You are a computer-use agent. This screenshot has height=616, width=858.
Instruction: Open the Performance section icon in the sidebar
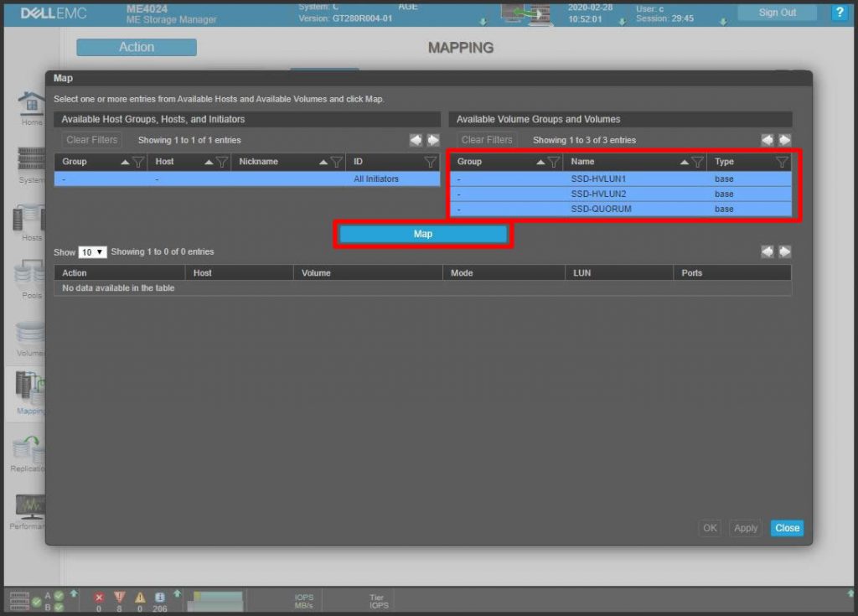click(30, 506)
